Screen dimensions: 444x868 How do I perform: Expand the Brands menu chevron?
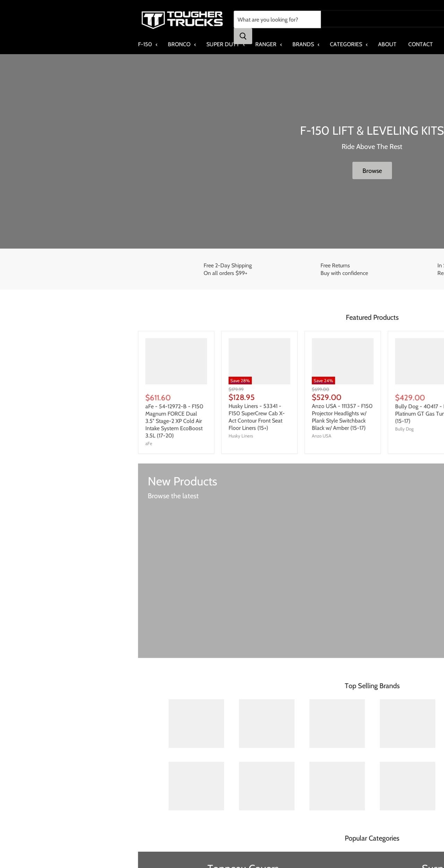pos(318,45)
